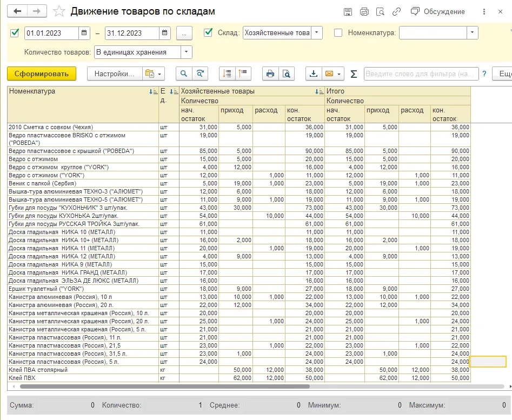Select the row Клей ПВА столярный
Viewport: 512px width, 420px height.
pyautogui.click(x=238, y=370)
